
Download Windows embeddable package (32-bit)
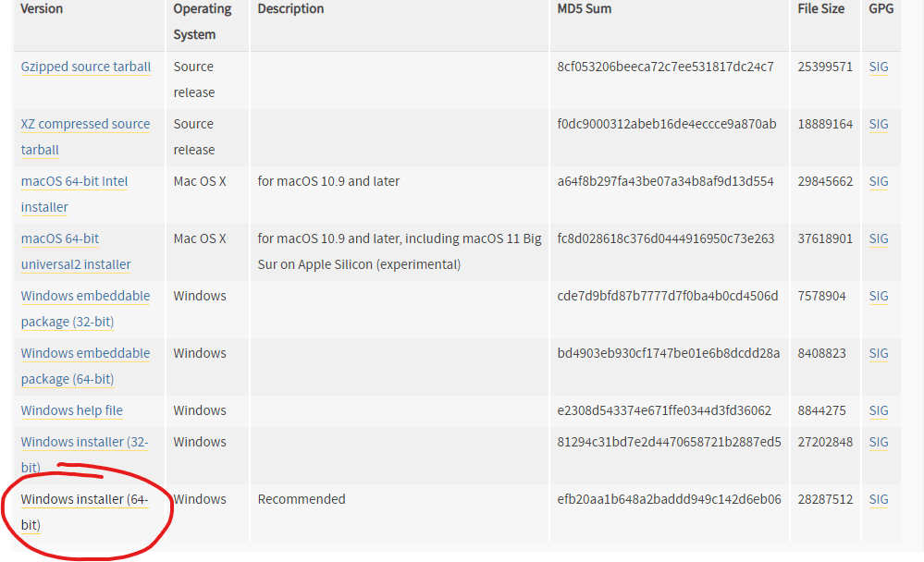coord(85,297)
